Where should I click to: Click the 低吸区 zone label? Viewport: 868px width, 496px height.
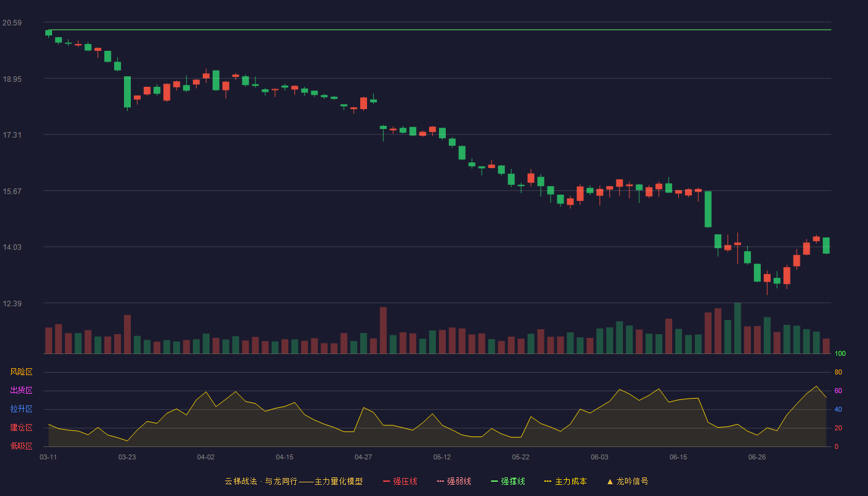[x=21, y=446]
